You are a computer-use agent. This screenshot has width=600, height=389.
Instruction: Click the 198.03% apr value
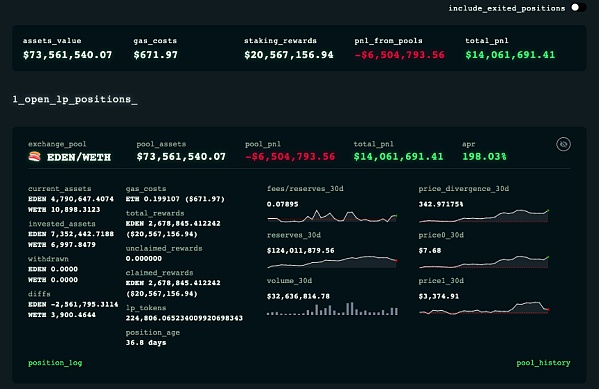(484, 156)
